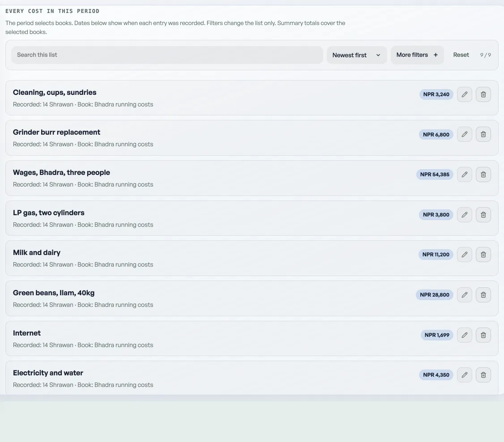
Task: Edit the Milk and dairy entry
Action: pyautogui.click(x=465, y=255)
